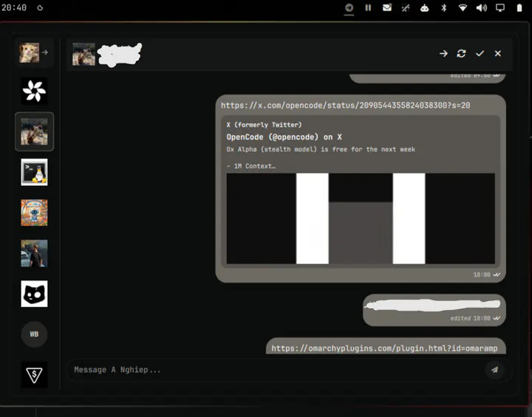The height and width of the screenshot is (417, 532).
Task: Click the display monitor icon in top bar
Action: (500, 8)
